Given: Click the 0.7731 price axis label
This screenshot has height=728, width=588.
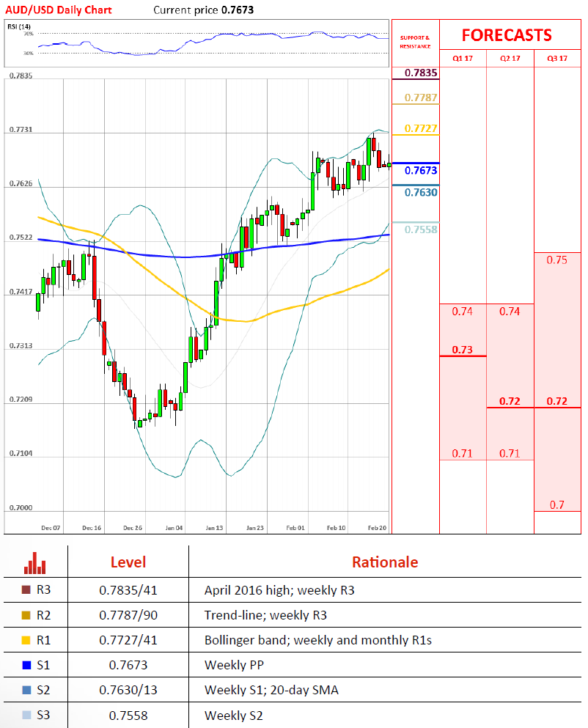Looking at the screenshot, I should tap(21, 130).
